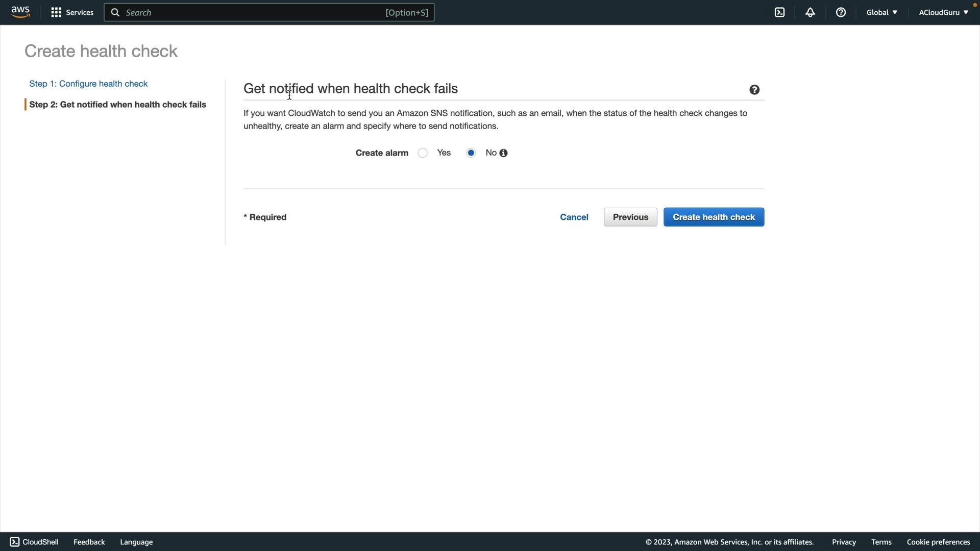Viewport: 980px width, 551px height.
Task: Select No for Create alarm
Action: click(x=471, y=153)
